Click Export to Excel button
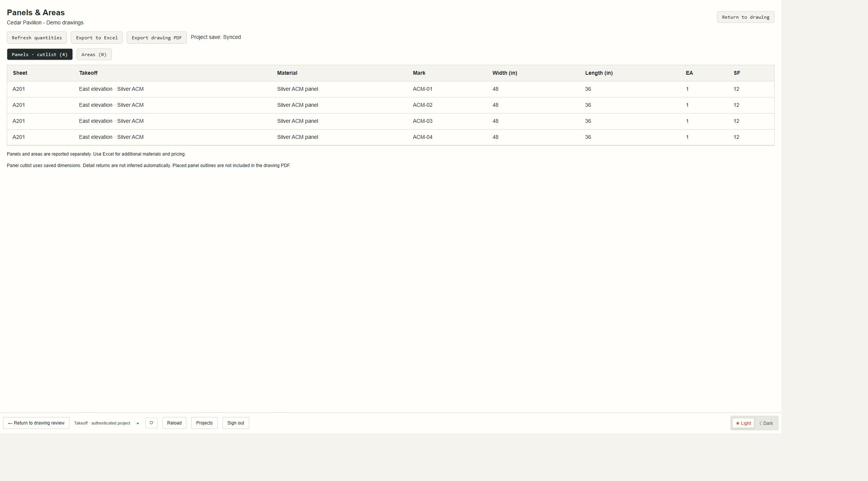The image size is (868, 481). [97, 37]
